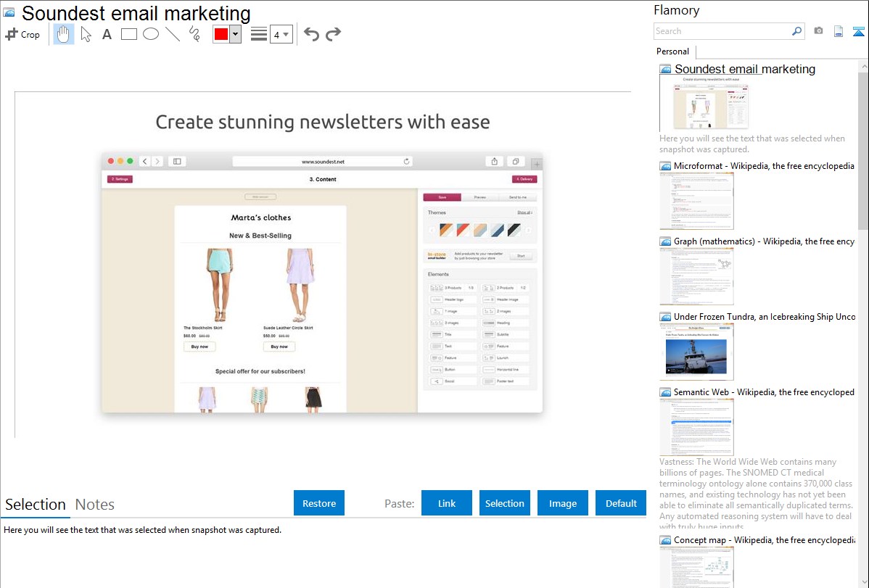Screen dimensions: 869x588
Task: Open the Under Frozen Tundra snapshot title
Action: pyautogui.click(x=765, y=316)
